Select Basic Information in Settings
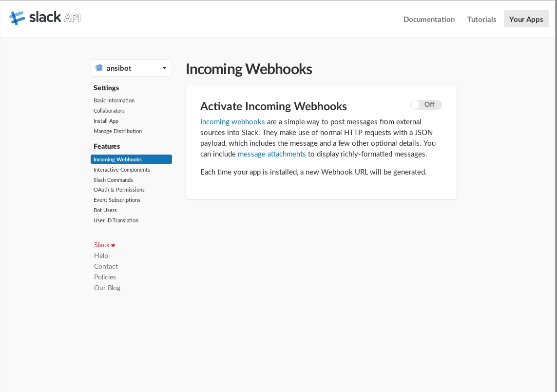Screen dimensions: 557x392 pyautogui.click(x=114, y=100)
